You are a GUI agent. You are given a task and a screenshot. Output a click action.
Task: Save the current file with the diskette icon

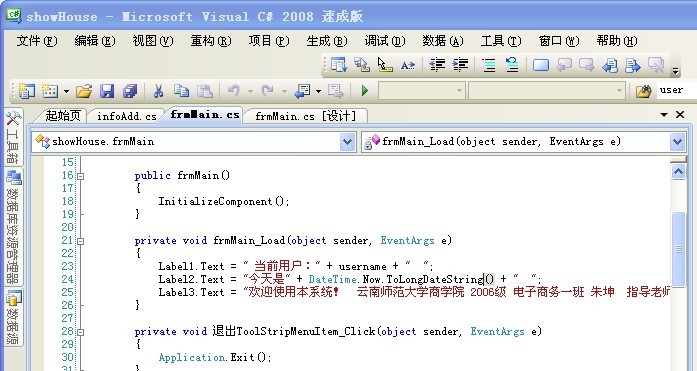(x=107, y=91)
